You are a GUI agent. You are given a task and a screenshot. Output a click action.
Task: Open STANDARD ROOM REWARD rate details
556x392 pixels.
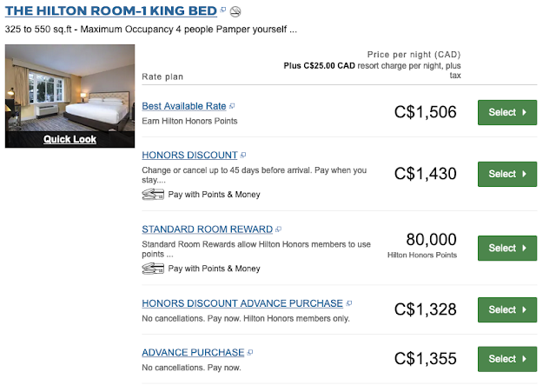click(207, 229)
